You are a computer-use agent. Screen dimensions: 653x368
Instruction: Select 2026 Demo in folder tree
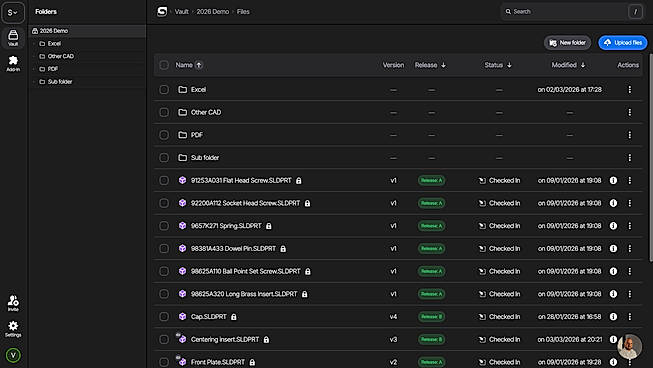click(x=88, y=31)
